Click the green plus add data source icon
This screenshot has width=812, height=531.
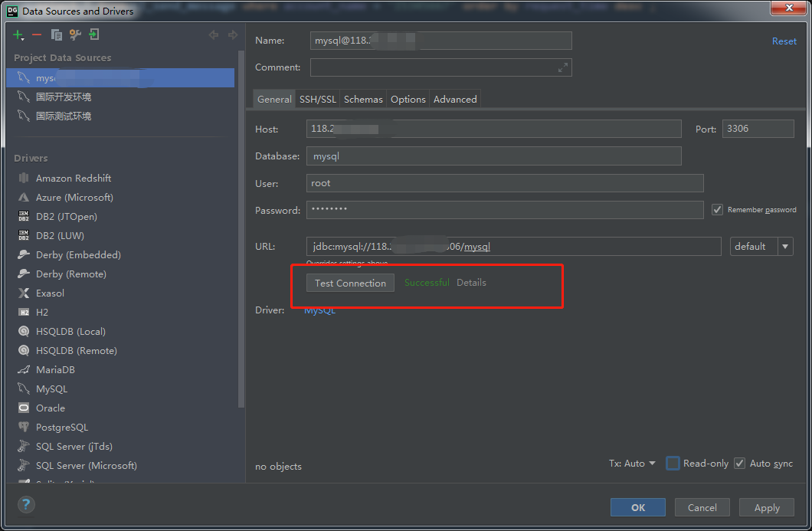click(x=18, y=34)
